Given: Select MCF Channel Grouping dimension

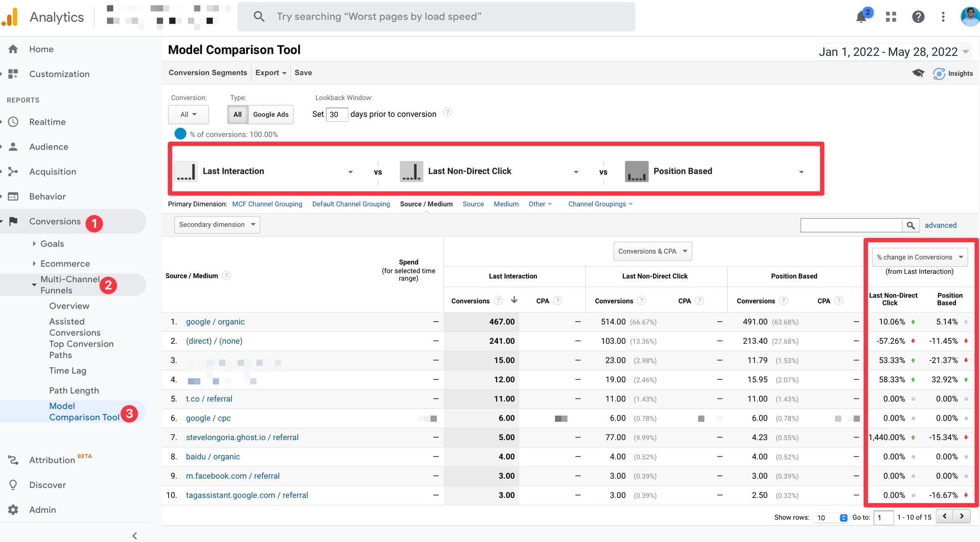Looking at the screenshot, I should (x=267, y=204).
